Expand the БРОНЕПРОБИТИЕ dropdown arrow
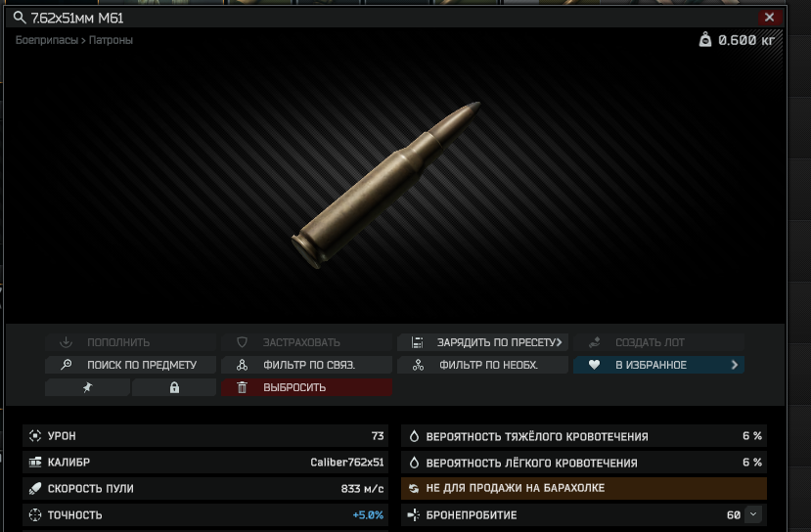The height and width of the screenshot is (532, 811). pyautogui.click(x=753, y=514)
